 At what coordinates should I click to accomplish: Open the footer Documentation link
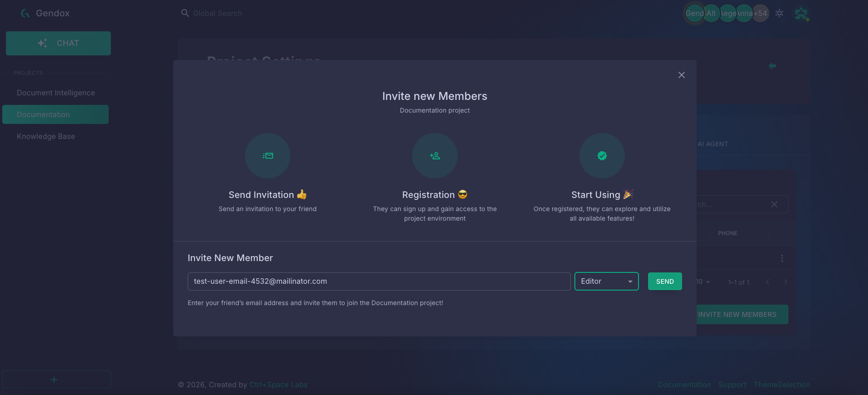(684, 385)
